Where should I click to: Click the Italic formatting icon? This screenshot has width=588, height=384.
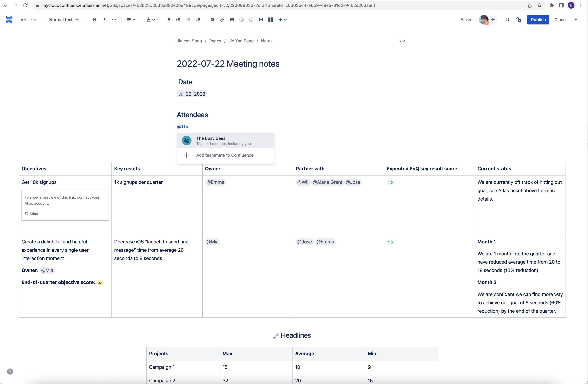pyautogui.click(x=104, y=19)
